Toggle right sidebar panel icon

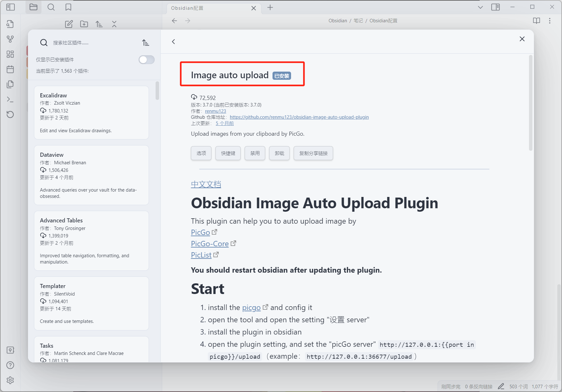(x=495, y=7)
